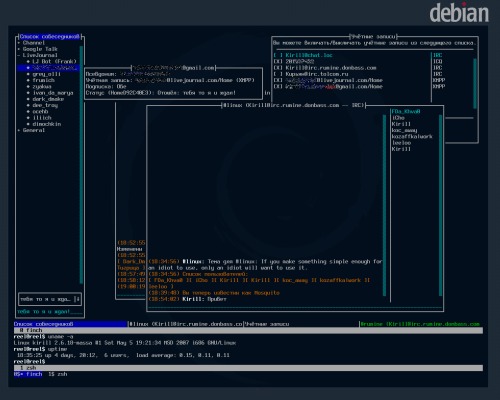Switch to #linux conversation in window bar
The height and width of the screenshot is (400, 500).
coord(185,324)
